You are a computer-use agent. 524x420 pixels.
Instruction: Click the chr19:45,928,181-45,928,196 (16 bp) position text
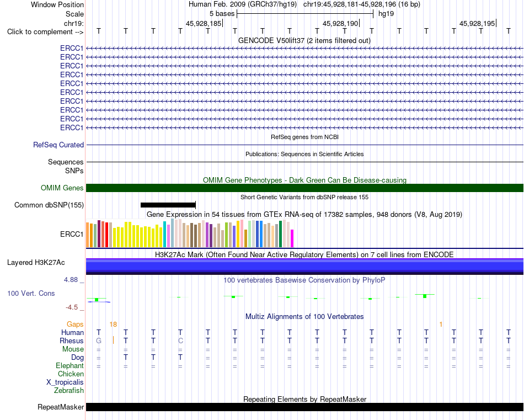(362, 4)
